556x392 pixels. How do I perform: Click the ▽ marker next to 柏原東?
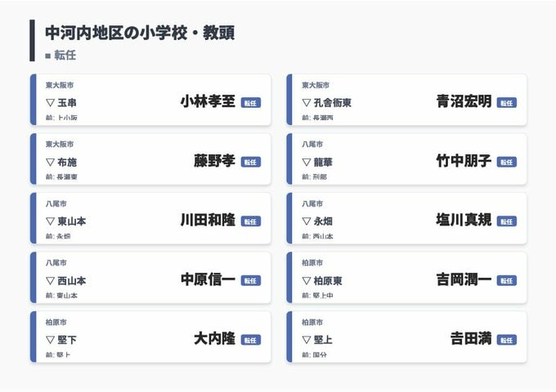[307, 280]
